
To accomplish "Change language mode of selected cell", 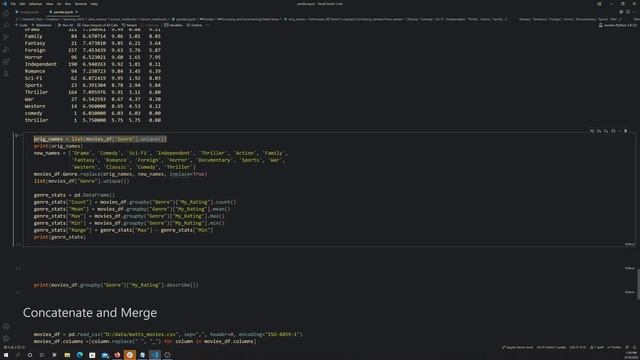I will (629, 244).
